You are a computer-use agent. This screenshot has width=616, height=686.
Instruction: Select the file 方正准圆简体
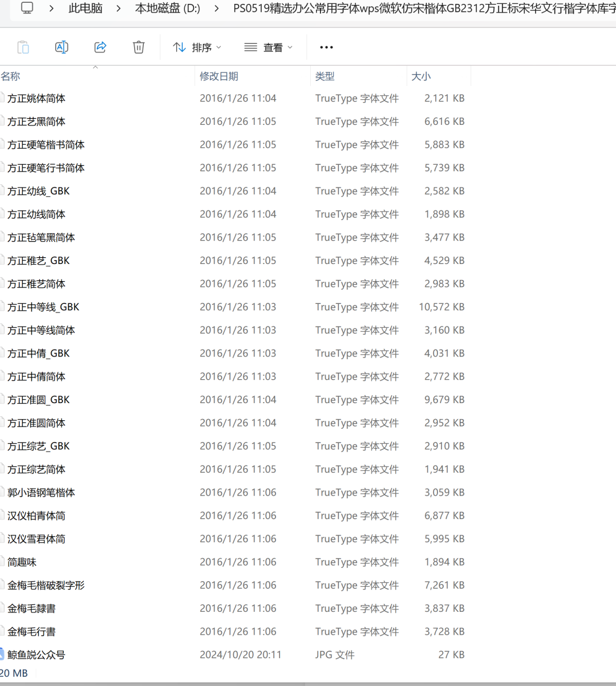(x=37, y=423)
